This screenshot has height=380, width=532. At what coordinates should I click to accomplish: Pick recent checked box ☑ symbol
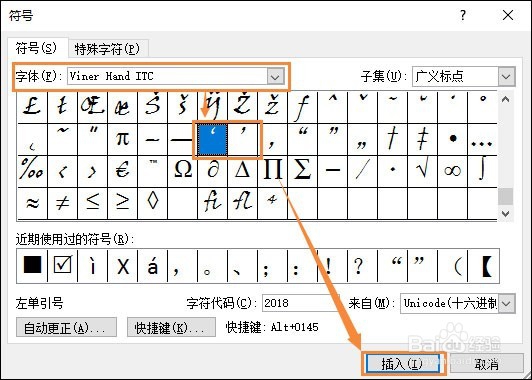click(62, 266)
